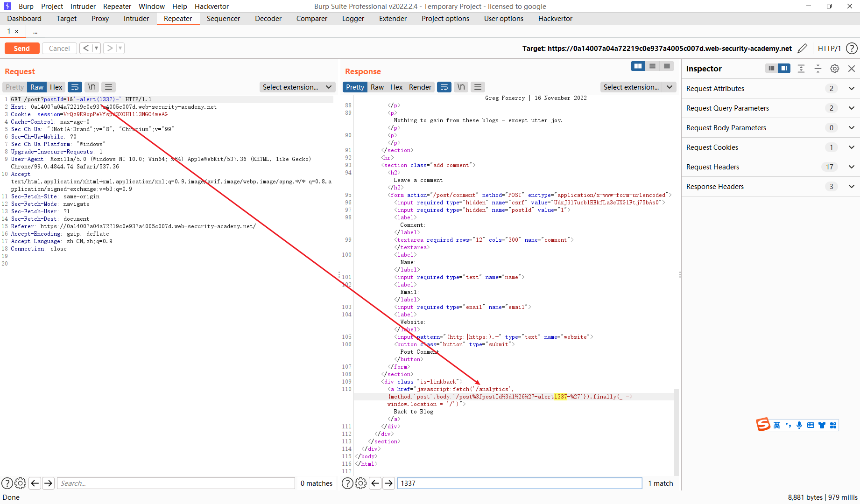This screenshot has height=504, width=860.
Task: Click the orange Send button
Action: tap(22, 49)
